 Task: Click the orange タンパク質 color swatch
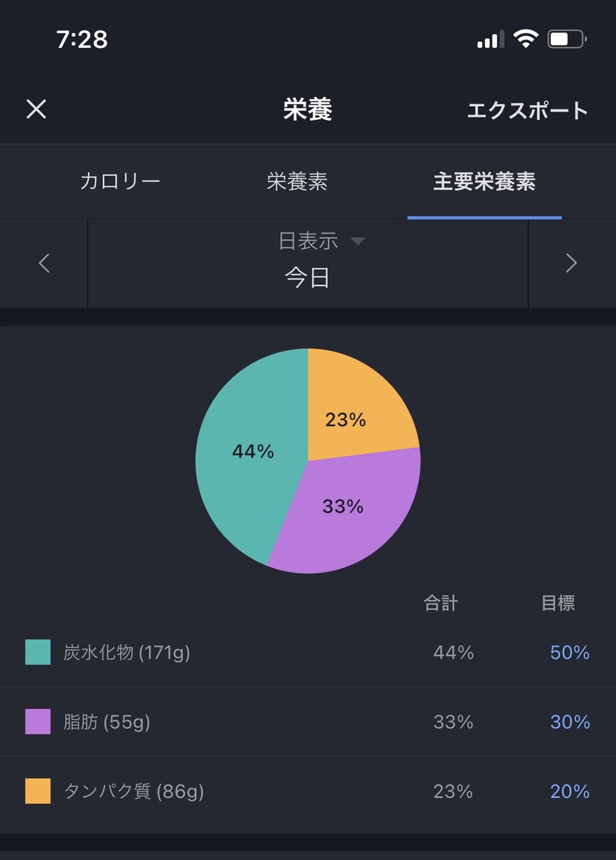(38, 791)
